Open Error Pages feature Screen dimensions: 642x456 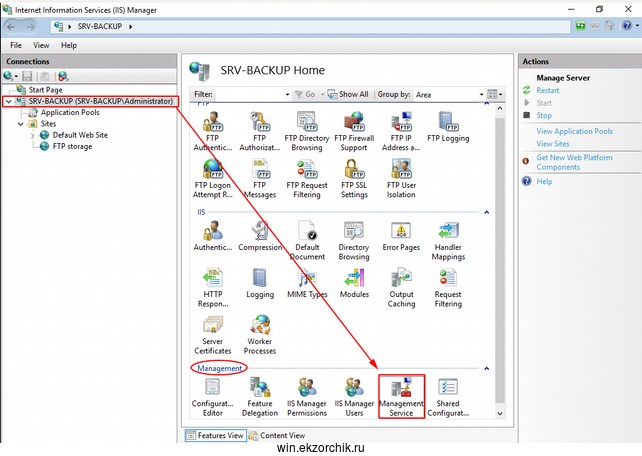click(401, 236)
